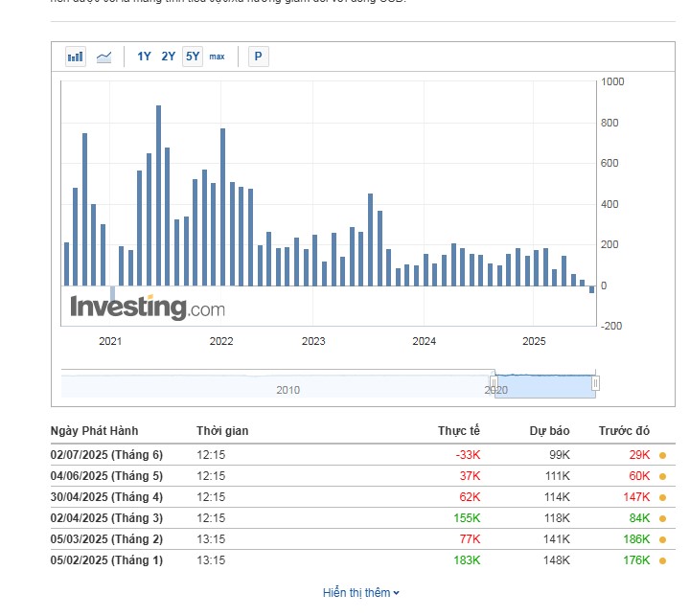The image size is (690, 616).
Task: Click the previous value 186K
Action: [x=636, y=539]
